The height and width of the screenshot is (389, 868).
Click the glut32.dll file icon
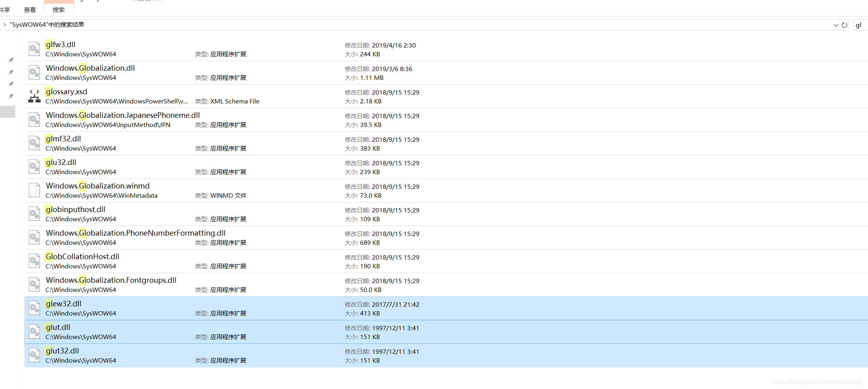coord(34,355)
